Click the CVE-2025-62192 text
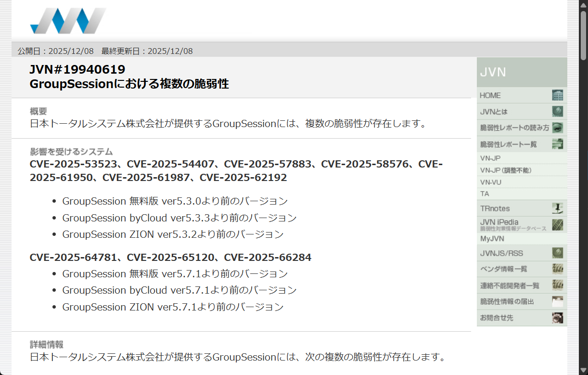The height and width of the screenshot is (375, 588). pyautogui.click(x=243, y=178)
